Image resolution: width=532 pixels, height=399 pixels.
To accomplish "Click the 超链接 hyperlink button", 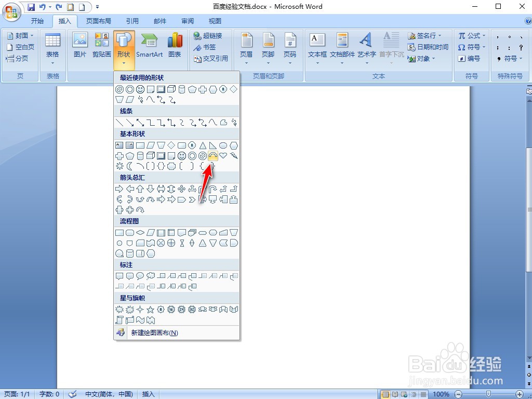I will tap(208, 36).
